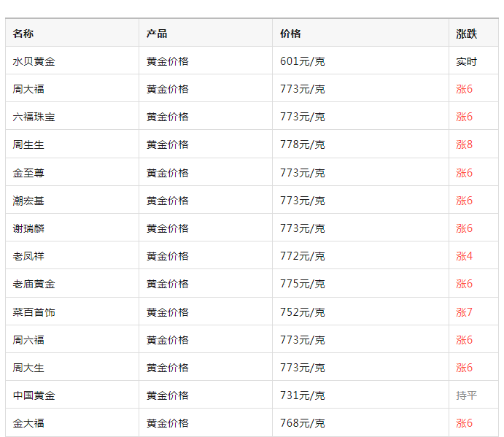Screen dimensions: 504x437
Task: Click the 金至尊 brand name
Action: 28,173
